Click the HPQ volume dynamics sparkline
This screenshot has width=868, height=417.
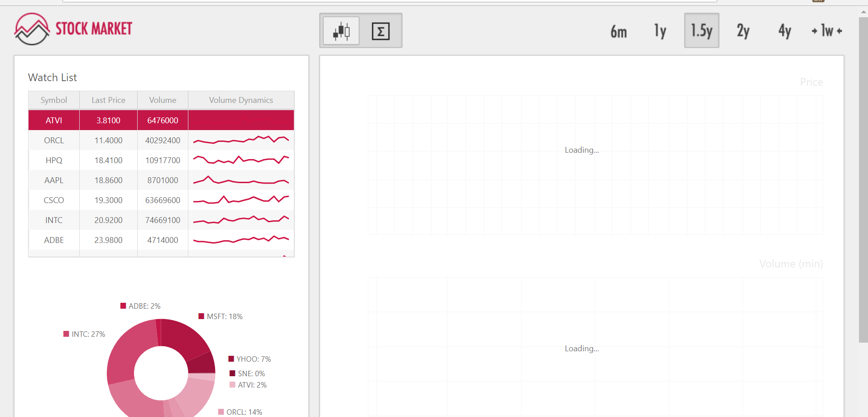[241, 160]
